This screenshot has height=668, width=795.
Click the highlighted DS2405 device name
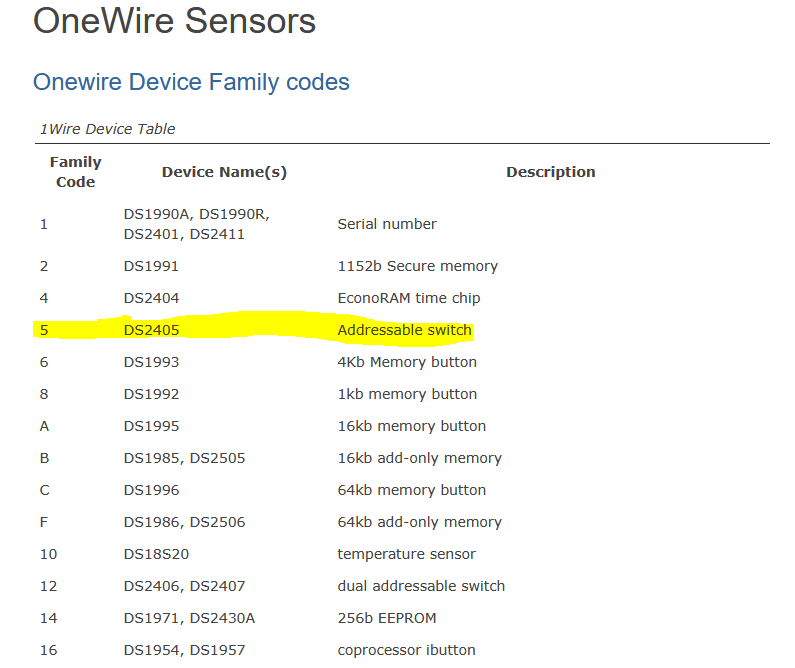pos(151,330)
